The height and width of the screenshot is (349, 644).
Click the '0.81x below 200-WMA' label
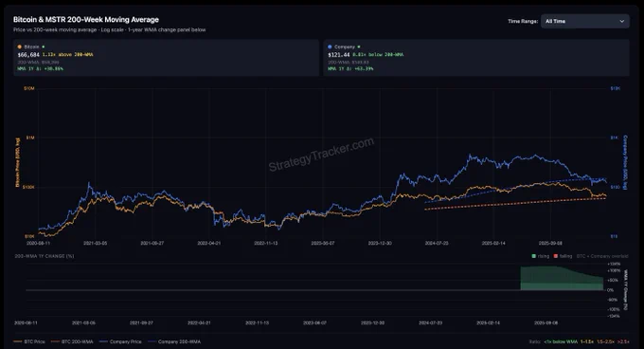[378, 55]
